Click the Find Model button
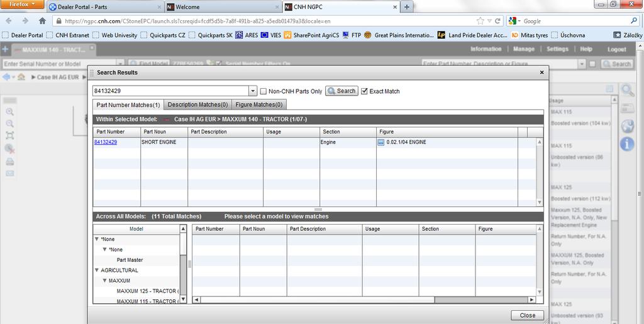This screenshot has height=324, width=644. (x=148, y=64)
